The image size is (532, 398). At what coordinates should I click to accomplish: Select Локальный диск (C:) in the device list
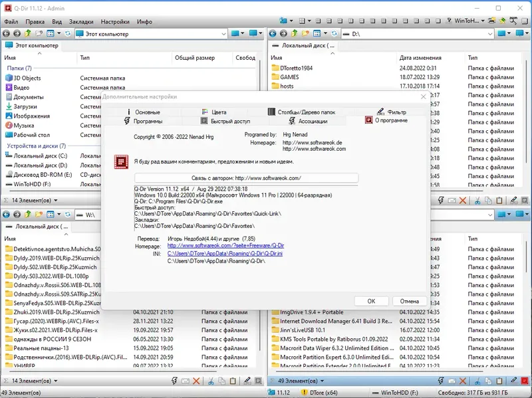(x=37, y=156)
